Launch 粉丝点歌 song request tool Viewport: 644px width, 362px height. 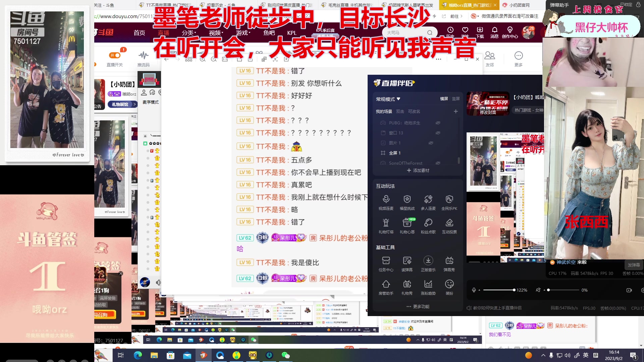coord(428,226)
